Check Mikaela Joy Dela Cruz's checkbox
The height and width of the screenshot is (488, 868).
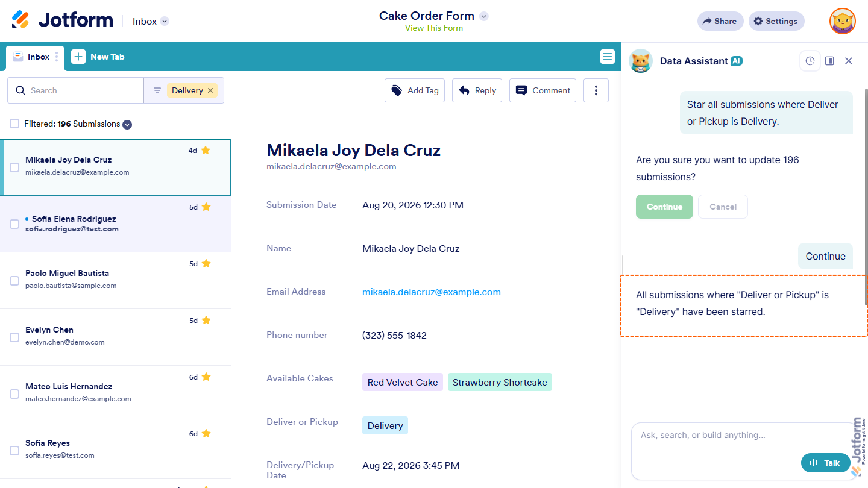point(14,167)
